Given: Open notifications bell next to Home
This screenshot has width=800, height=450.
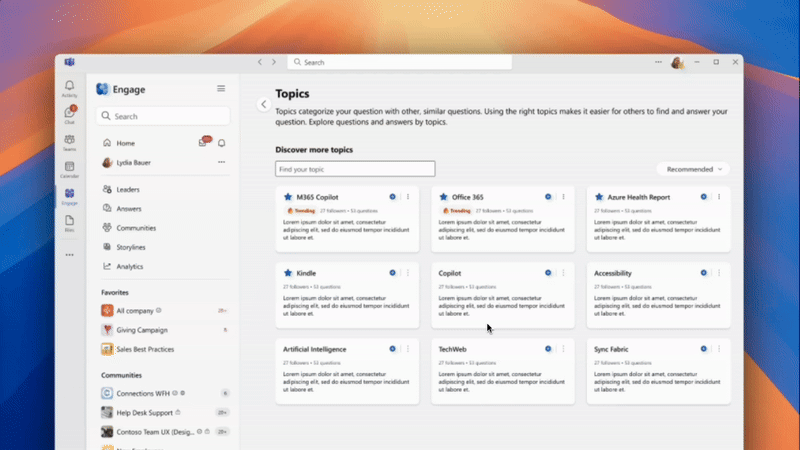Looking at the screenshot, I should tap(221, 143).
